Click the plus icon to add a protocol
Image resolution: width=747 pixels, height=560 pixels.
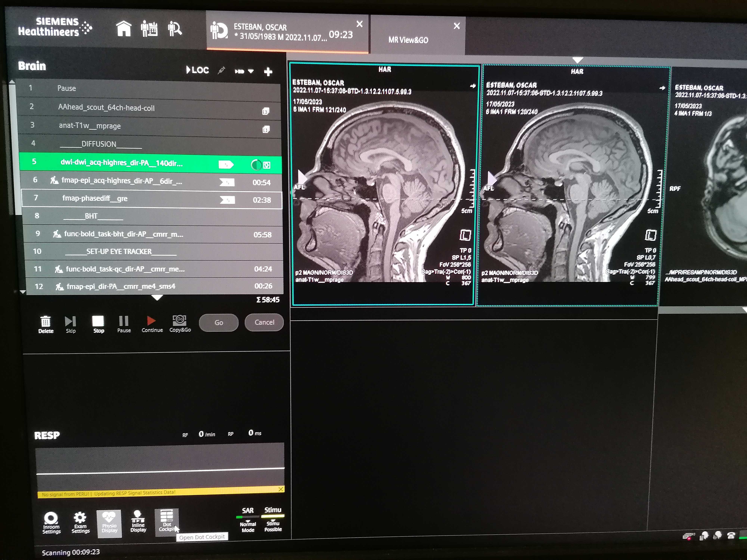[268, 71]
